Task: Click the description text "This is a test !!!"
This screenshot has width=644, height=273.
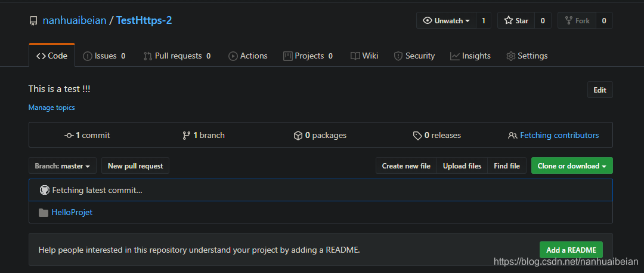Action: point(59,88)
